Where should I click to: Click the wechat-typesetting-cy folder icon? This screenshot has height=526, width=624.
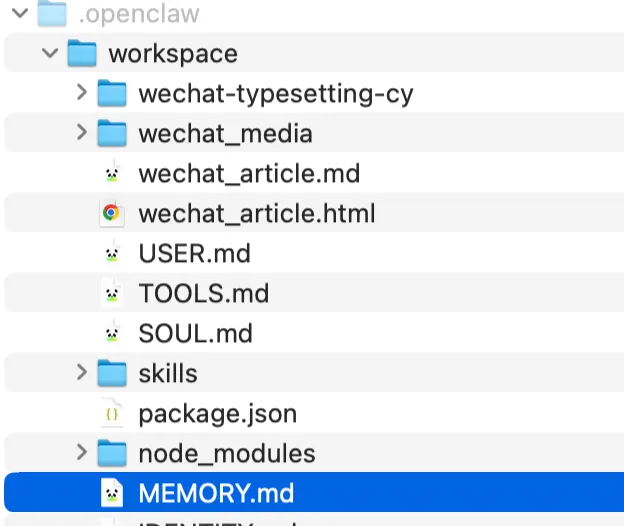click(112, 94)
